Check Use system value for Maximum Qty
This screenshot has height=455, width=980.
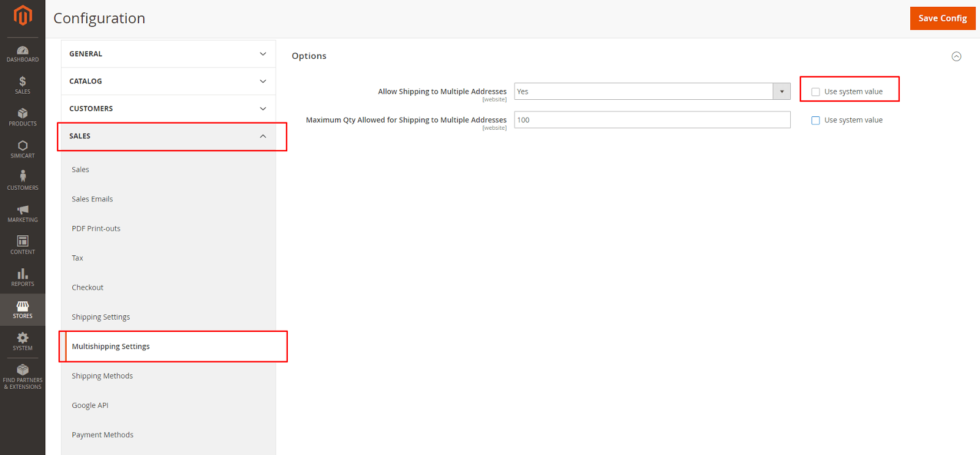point(815,121)
